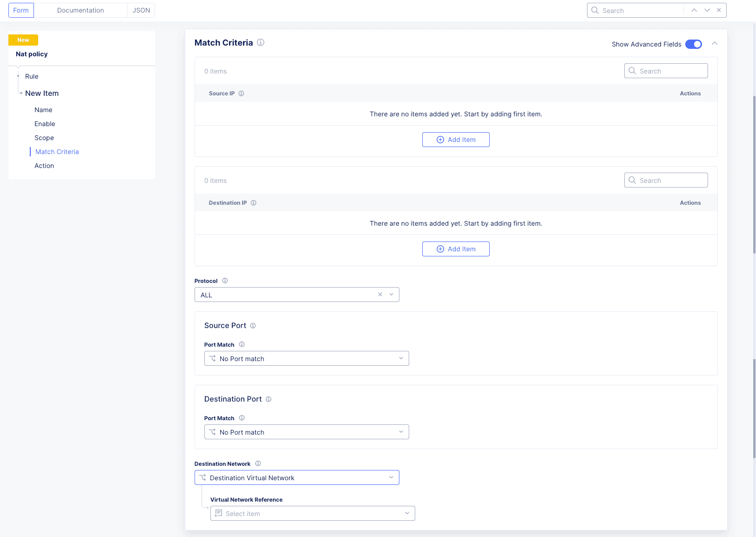Add Item to Source IP list
The image size is (756, 537).
point(456,140)
